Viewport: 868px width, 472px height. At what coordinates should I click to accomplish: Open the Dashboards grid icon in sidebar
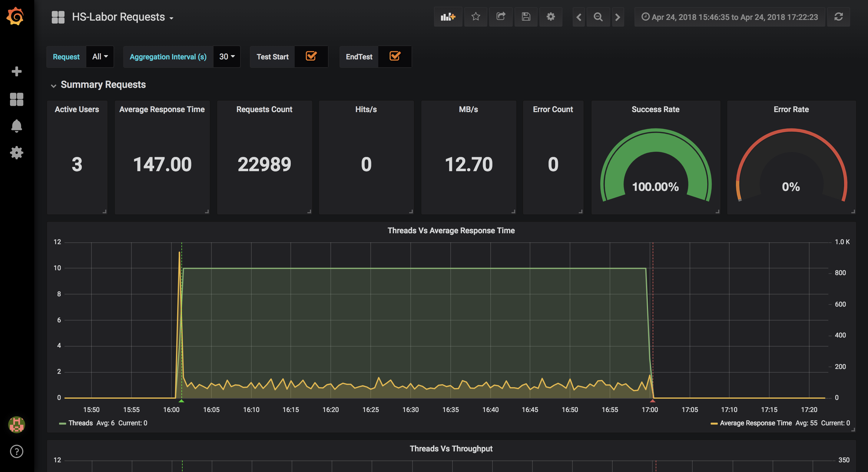coord(17,99)
